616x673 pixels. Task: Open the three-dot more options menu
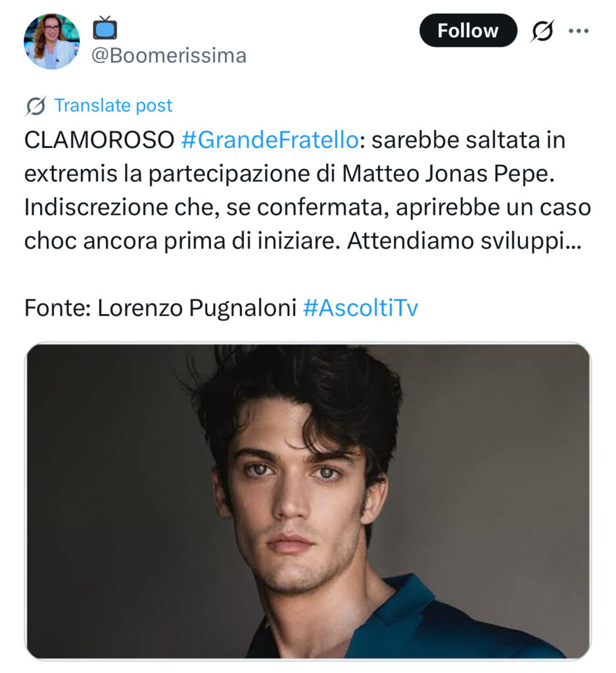pos(579,31)
